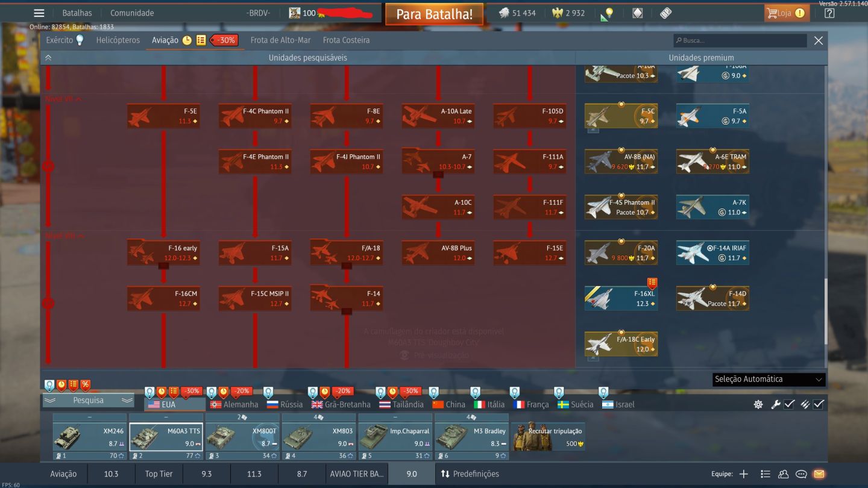This screenshot has width=868, height=488.
Task: Select the AV-8B Plus aircraft
Action: coord(438,253)
